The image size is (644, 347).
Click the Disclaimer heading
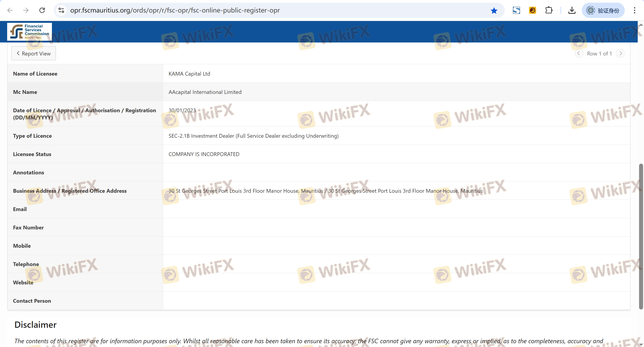[x=36, y=324]
